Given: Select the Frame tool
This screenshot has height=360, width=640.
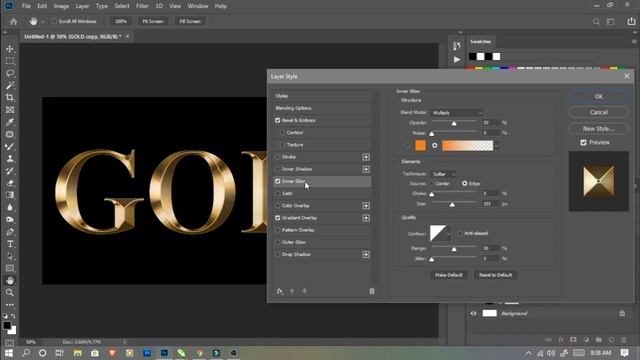Looking at the screenshot, I should [x=10, y=110].
